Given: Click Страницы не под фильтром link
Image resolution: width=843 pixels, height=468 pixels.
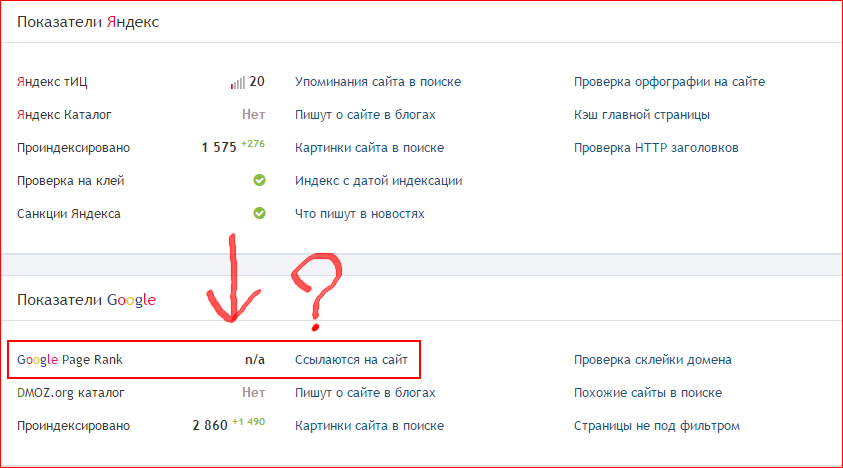Looking at the screenshot, I should (656, 426).
